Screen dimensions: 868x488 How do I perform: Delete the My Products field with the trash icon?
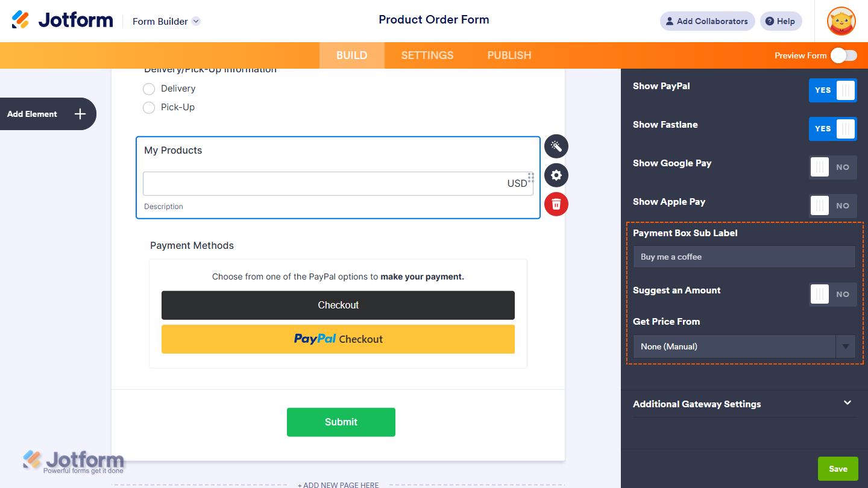(x=556, y=204)
